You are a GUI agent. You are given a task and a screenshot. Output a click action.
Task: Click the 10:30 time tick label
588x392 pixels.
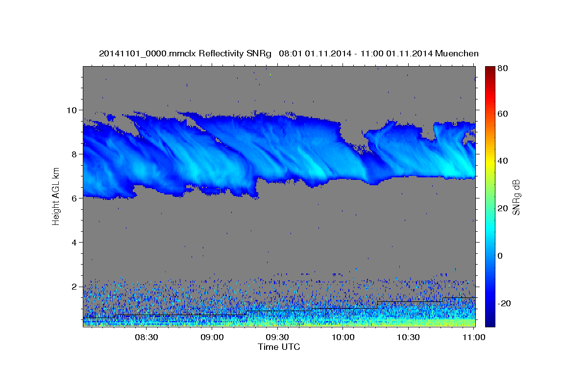click(409, 337)
